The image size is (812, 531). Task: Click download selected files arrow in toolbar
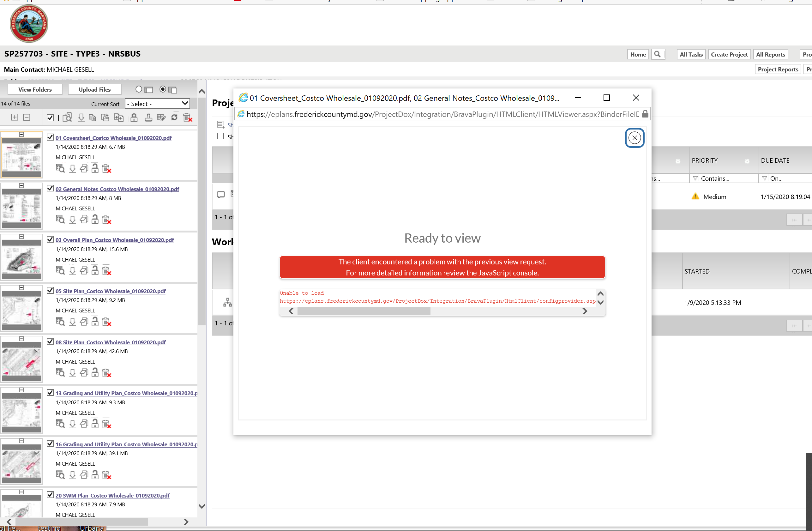point(81,118)
